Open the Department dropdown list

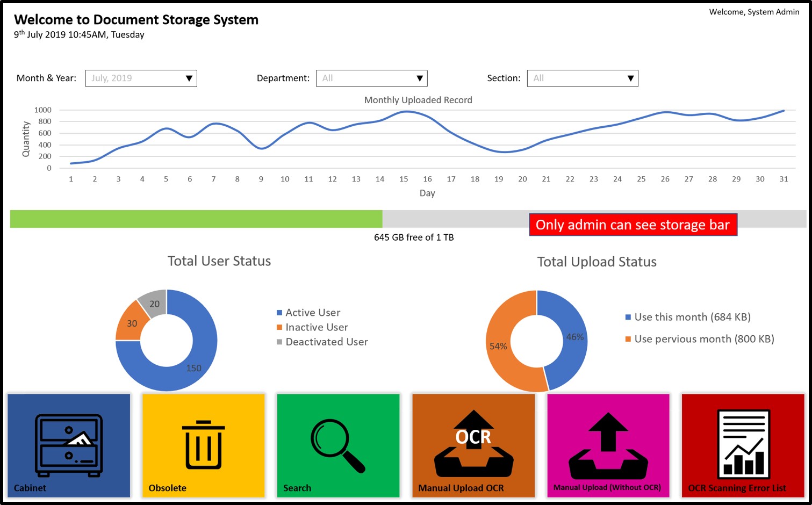[419, 78]
